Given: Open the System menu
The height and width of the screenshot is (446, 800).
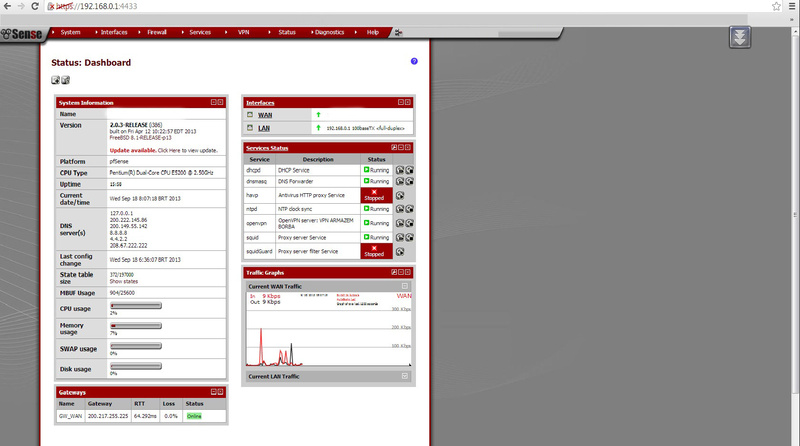Looking at the screenshot, I should [70, 32].
